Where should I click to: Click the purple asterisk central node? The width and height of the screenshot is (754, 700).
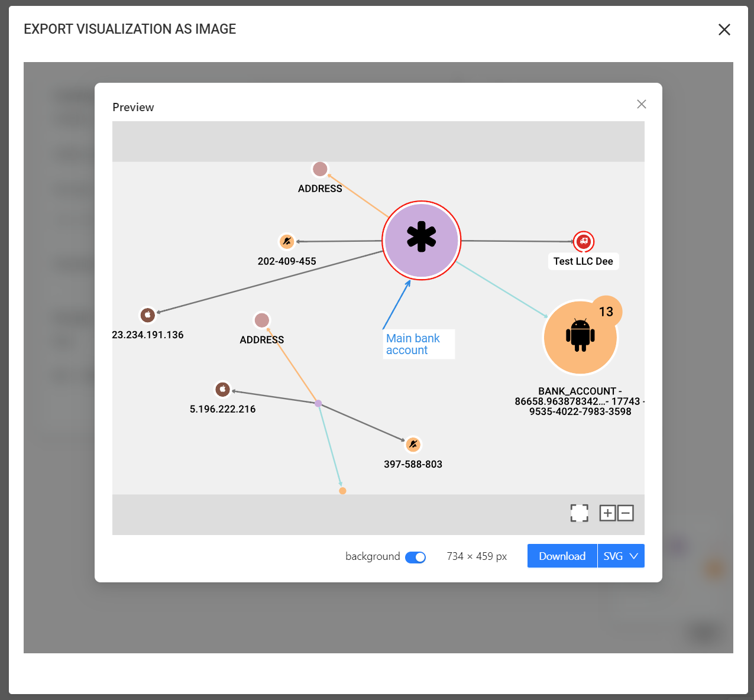(x=421, y=240)
